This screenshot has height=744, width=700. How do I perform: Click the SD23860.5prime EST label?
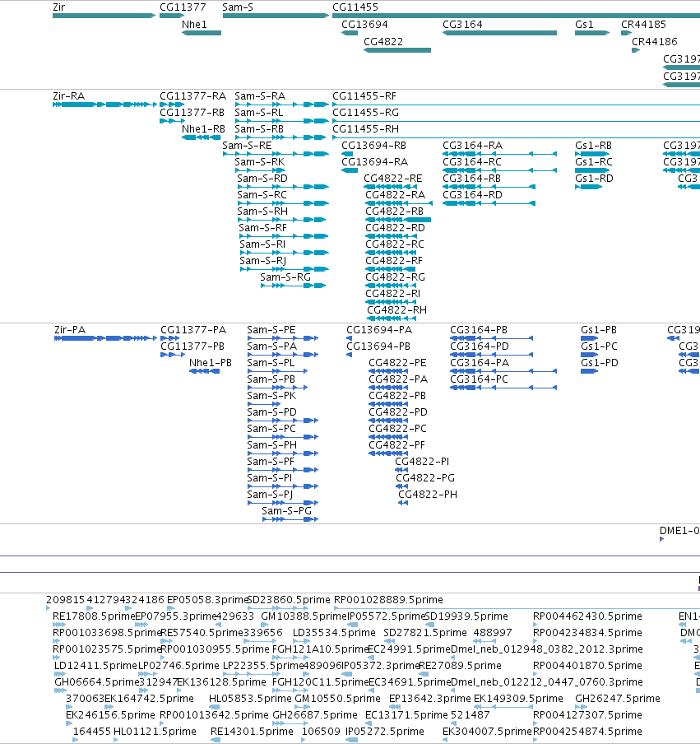tap(289, 600)
